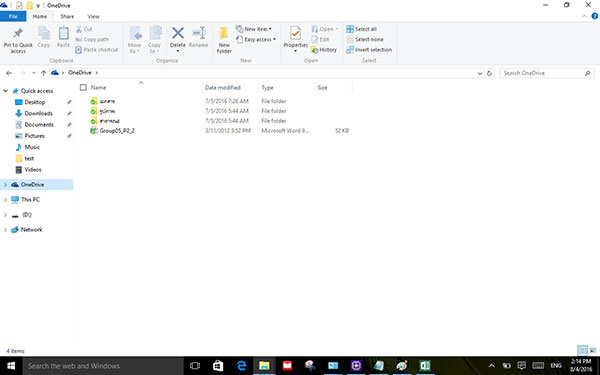Viewport: 600px width, 375px height.
Task: Click Copy path in ribbon
Action: tap(92, 39)
